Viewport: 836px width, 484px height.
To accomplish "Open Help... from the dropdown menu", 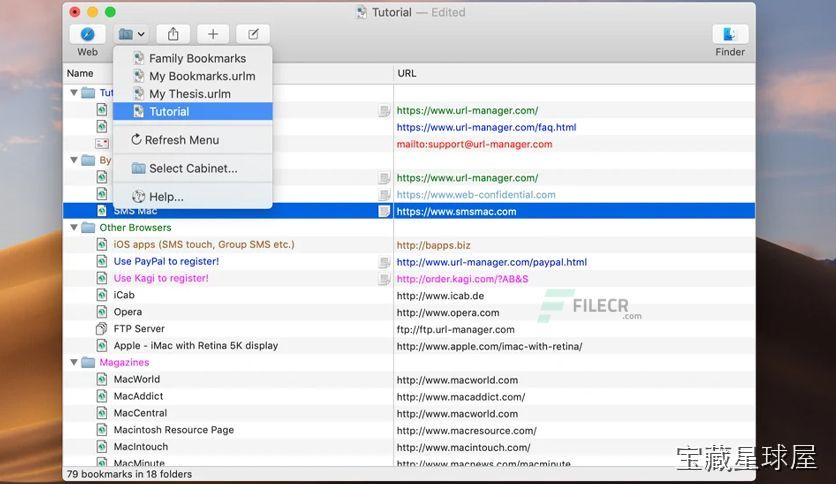I will [x=192, y=197].
